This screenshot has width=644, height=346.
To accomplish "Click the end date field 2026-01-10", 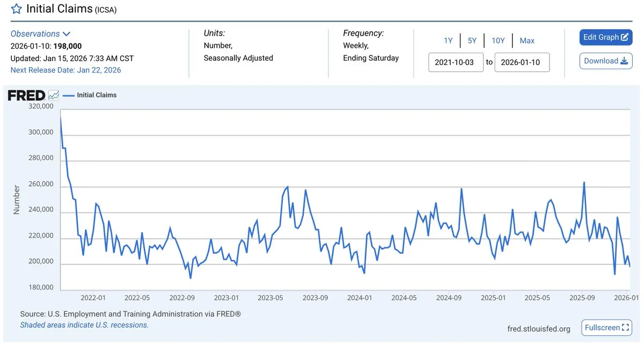I will [522, 62].
